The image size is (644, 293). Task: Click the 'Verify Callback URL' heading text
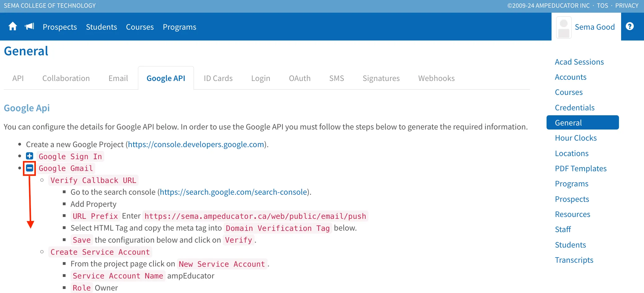coord(93,180)
